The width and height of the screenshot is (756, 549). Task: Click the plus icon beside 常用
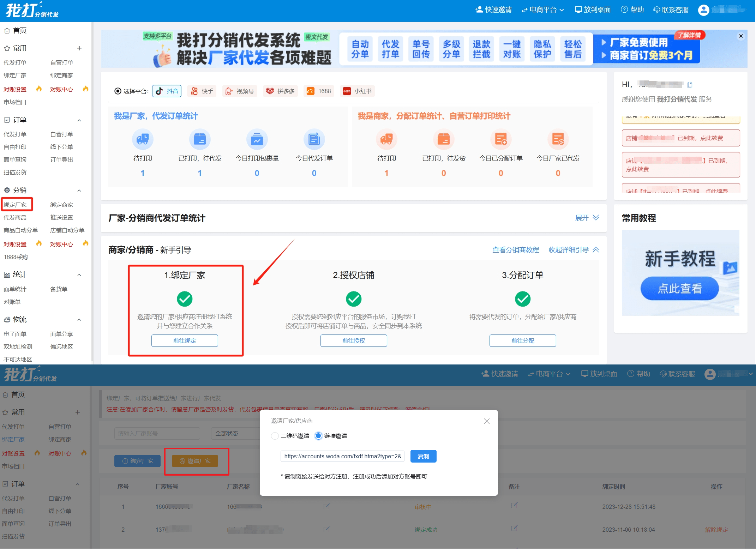click(79, 48)
